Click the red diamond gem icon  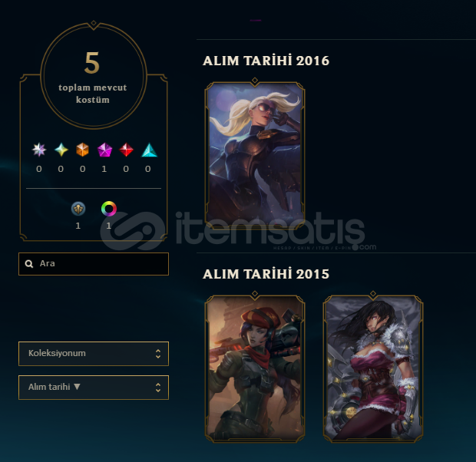126,150
